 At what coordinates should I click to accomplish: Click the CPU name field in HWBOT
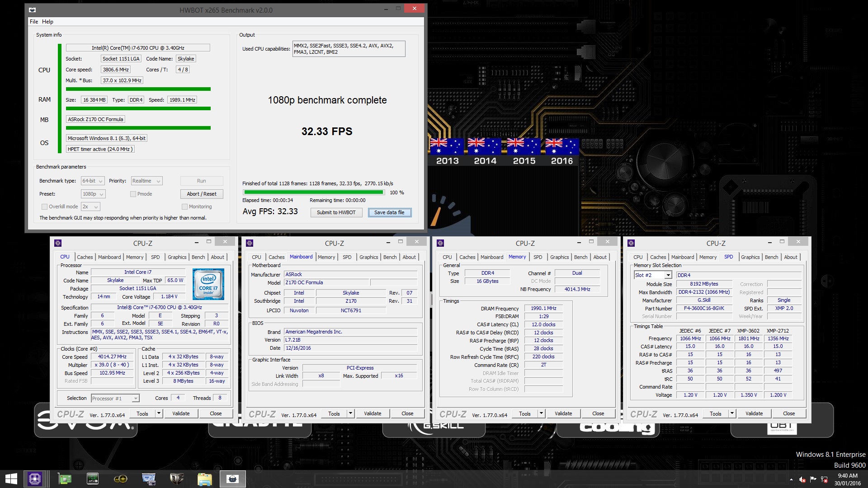coord(138,48)
